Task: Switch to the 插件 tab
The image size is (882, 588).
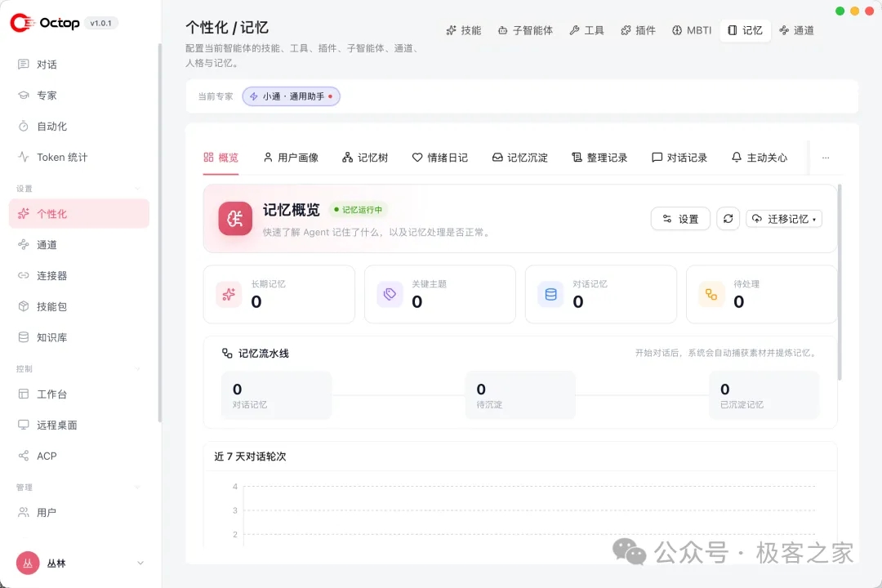Action: [x=638, y=30]
